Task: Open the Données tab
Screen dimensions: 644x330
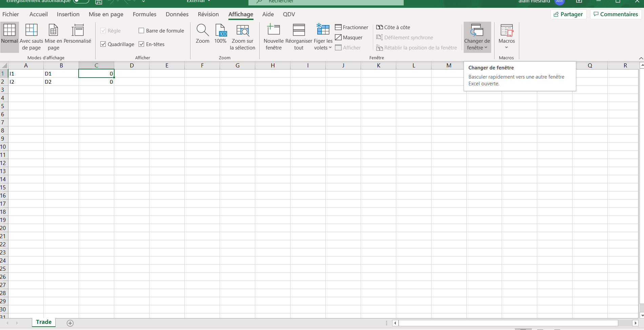Action: [177, 14]
